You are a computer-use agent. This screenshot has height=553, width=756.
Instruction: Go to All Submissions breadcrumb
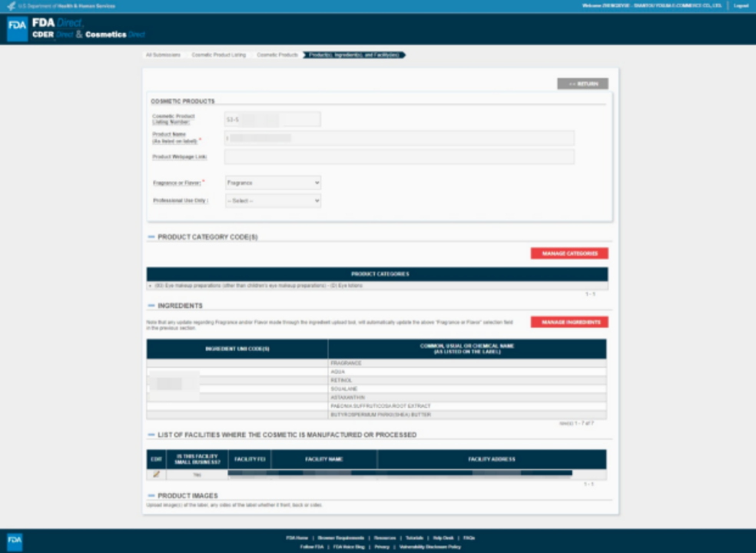163,55
